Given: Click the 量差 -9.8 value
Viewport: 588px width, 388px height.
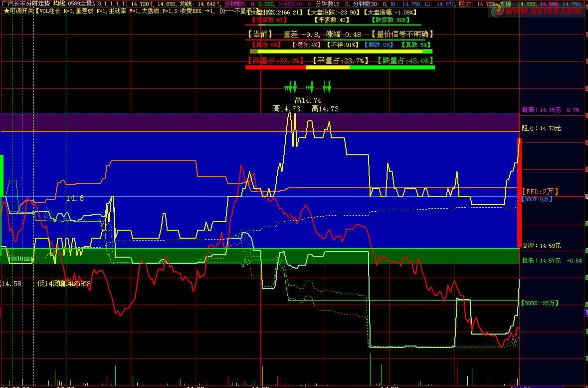Looking at the screenshot, I should pyautogui.click(x=302, y=34).
